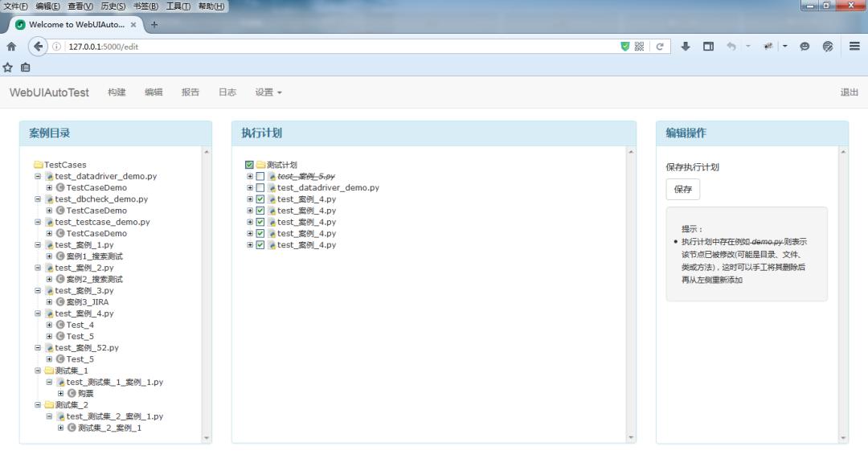Open the hamburger menu icon in browser
Image resolution: width=868 pixels, height=463 pixels.
[x=855, y=47]
